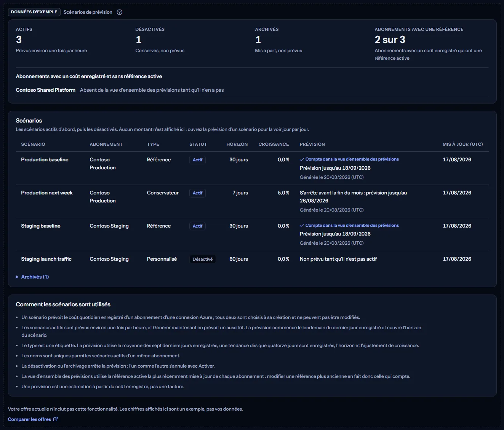Click "Non prévu tant qu'il n'est pas actif"

pos(338,259)
